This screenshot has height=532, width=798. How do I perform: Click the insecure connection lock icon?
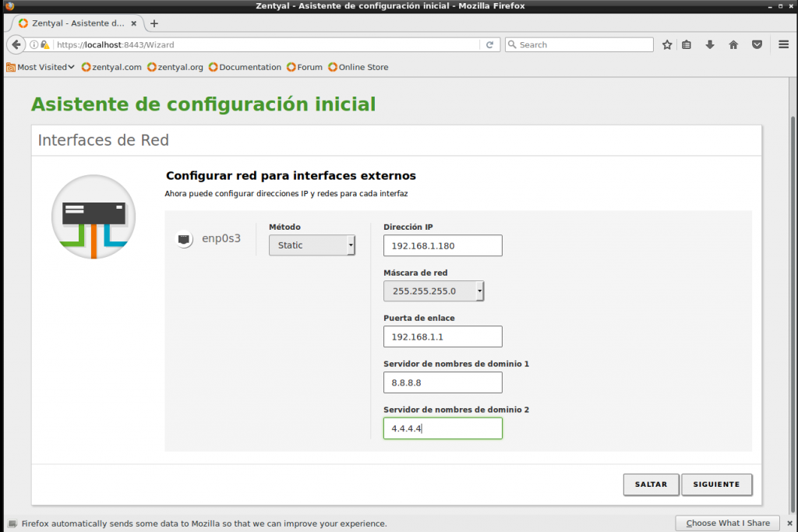pyautogui.click(x=45, y=44)
